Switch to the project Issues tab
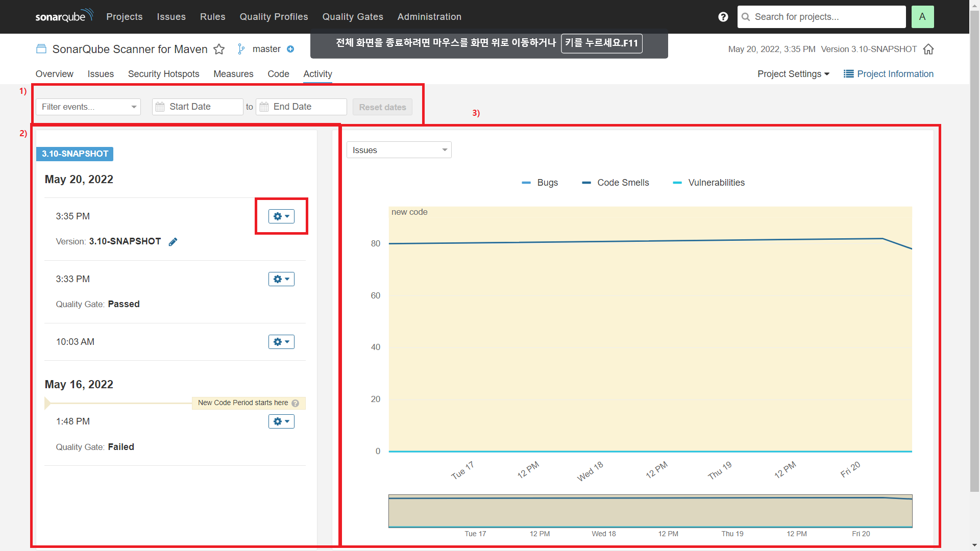 click(101, 74)
